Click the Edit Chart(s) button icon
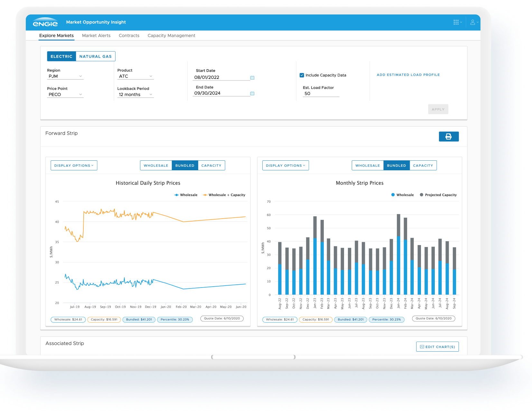The image size is (532, 416). pos(422,347)
